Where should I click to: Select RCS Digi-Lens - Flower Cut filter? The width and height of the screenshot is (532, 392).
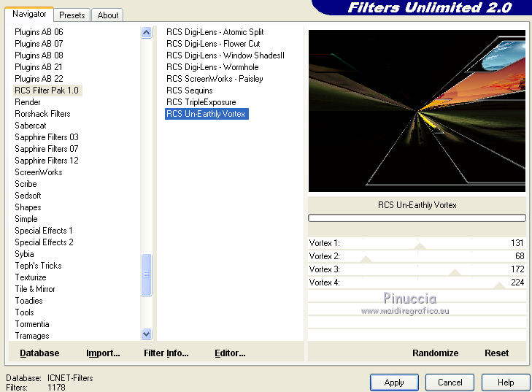pos(213,44)
